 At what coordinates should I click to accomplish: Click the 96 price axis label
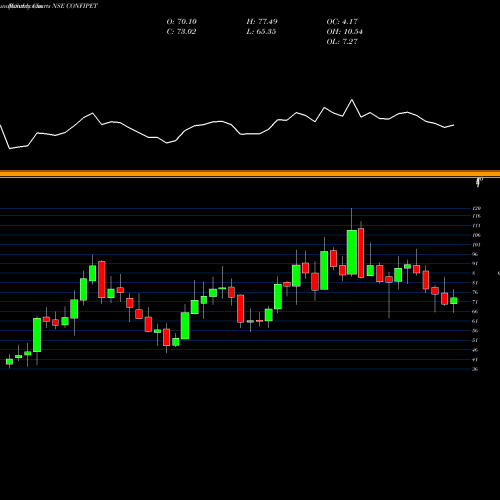click(475, 254)
